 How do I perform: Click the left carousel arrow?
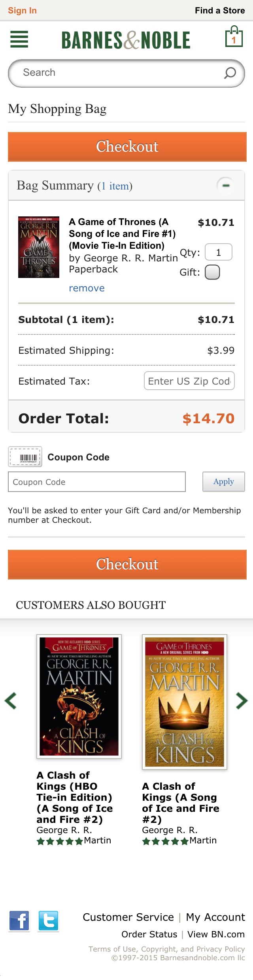tap(9, 700)
